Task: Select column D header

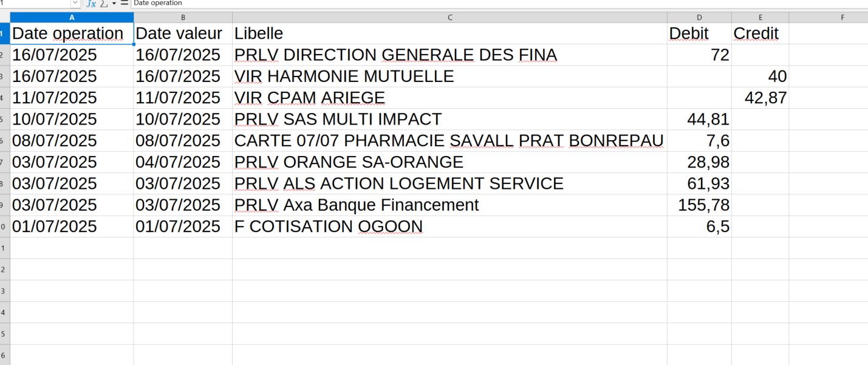Action: pos(699,18)
